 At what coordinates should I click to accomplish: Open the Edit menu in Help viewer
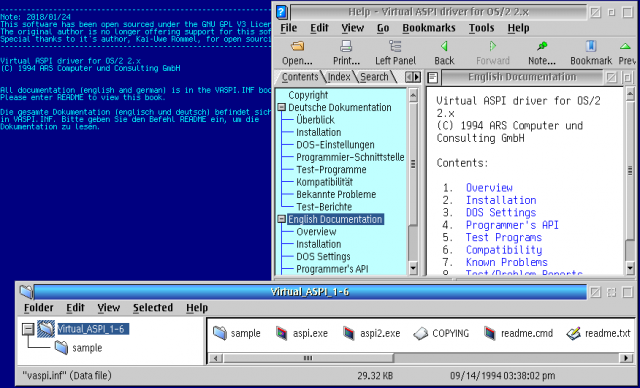coord(319,28)
